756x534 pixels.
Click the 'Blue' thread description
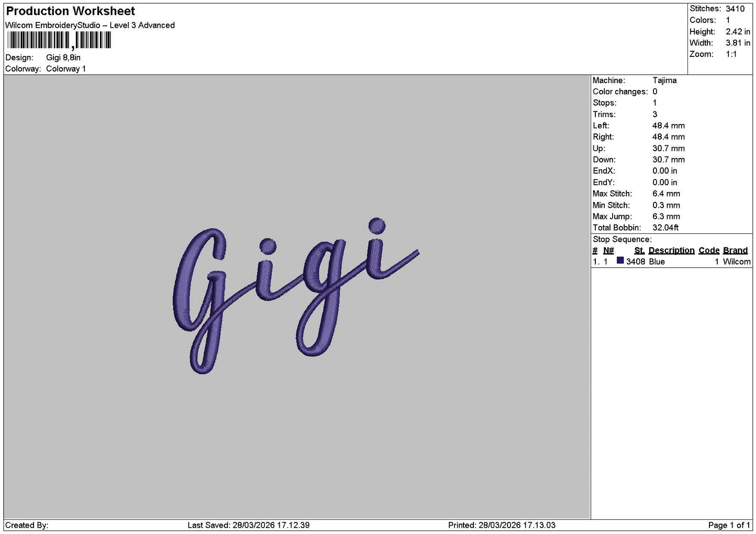(x=657, y=262)
